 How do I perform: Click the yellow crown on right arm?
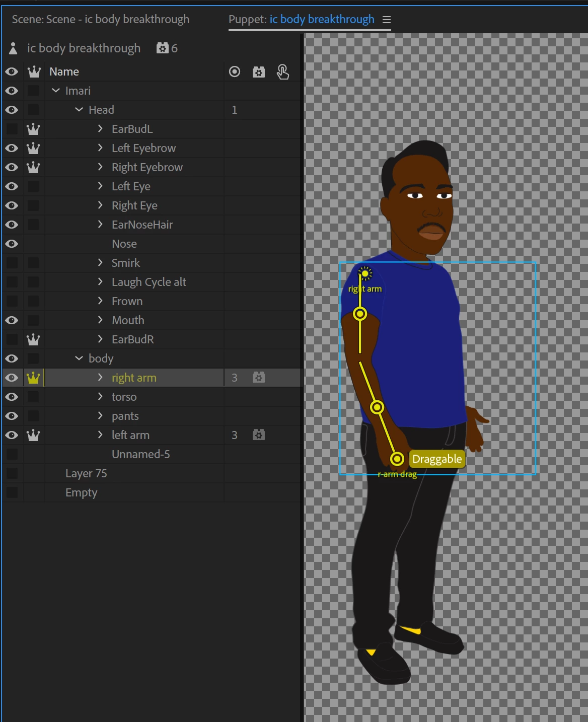33,378
